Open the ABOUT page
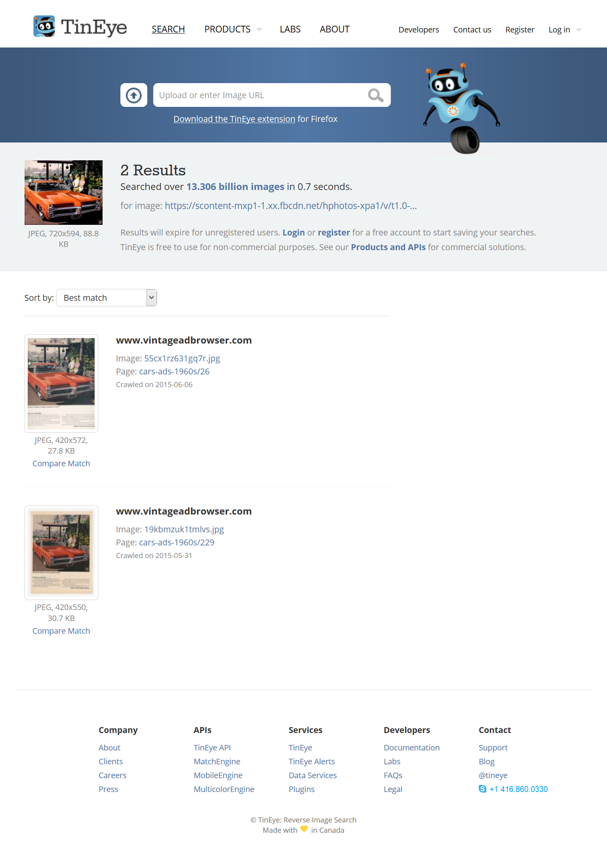Image resolution: width=607 pixels, height=868 pixels. (x=335, y=29)
